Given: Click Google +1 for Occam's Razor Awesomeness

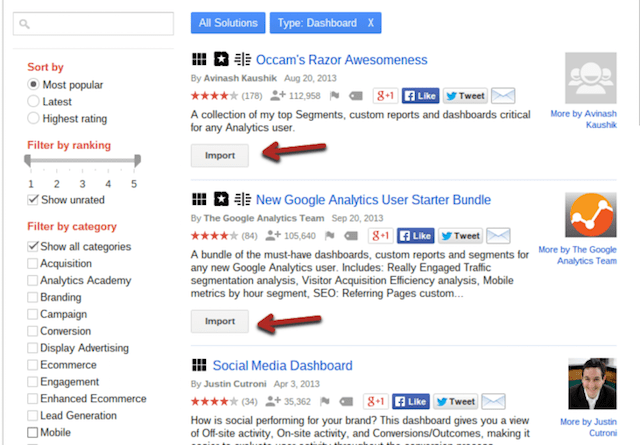Looking at the screenshot, I should point(385,96).
